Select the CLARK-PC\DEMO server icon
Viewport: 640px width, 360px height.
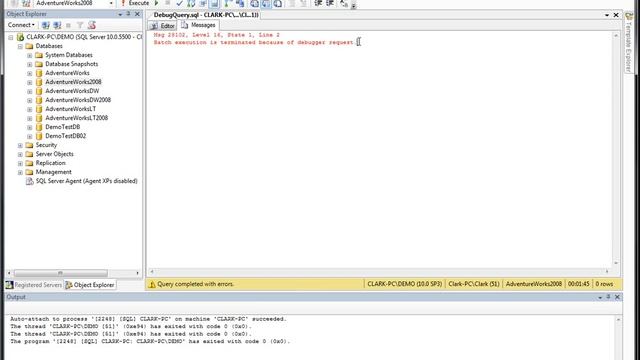pos(20,37)
